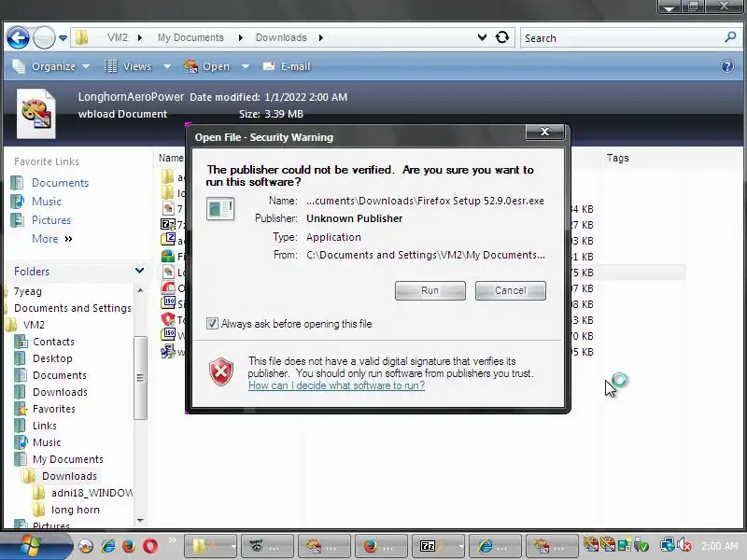Launch Opera from quick launch
Image resolution: width=747 pixels, height=560 pixels.
pos(149,546)
